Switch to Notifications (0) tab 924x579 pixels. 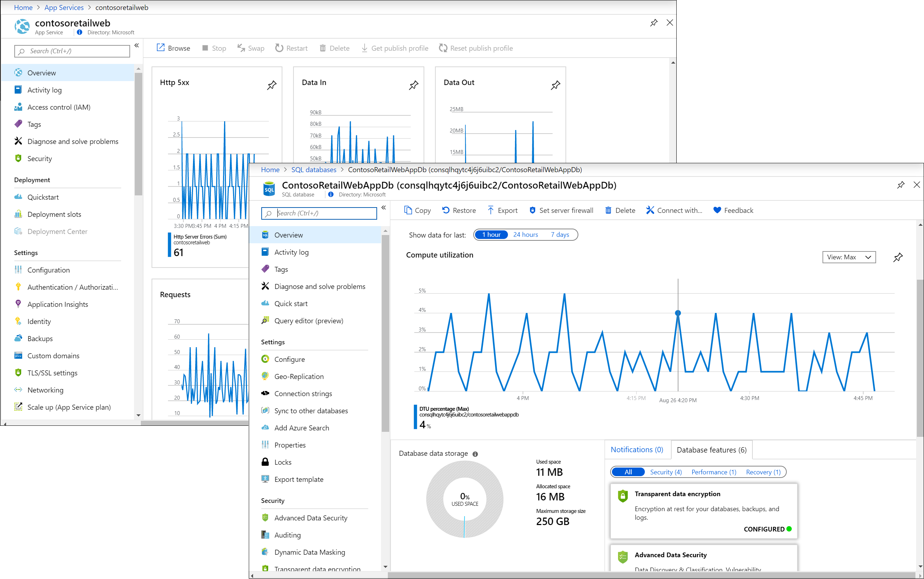(x=637, y=450)
